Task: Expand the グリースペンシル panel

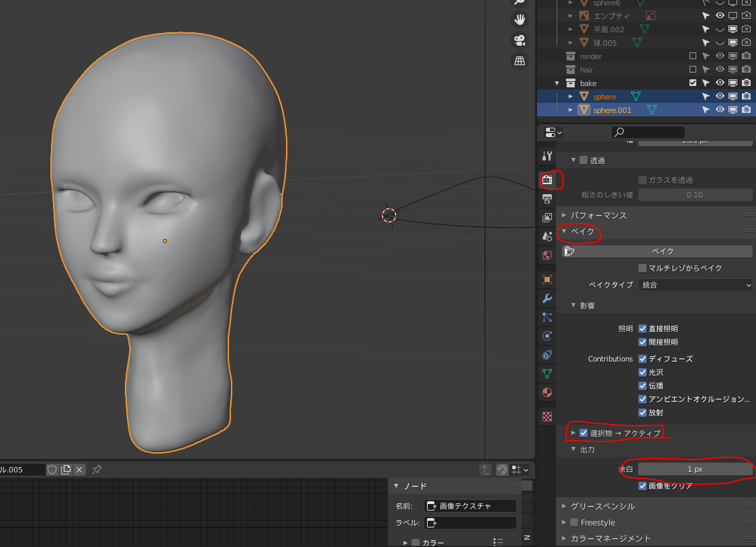Action: 602,506
